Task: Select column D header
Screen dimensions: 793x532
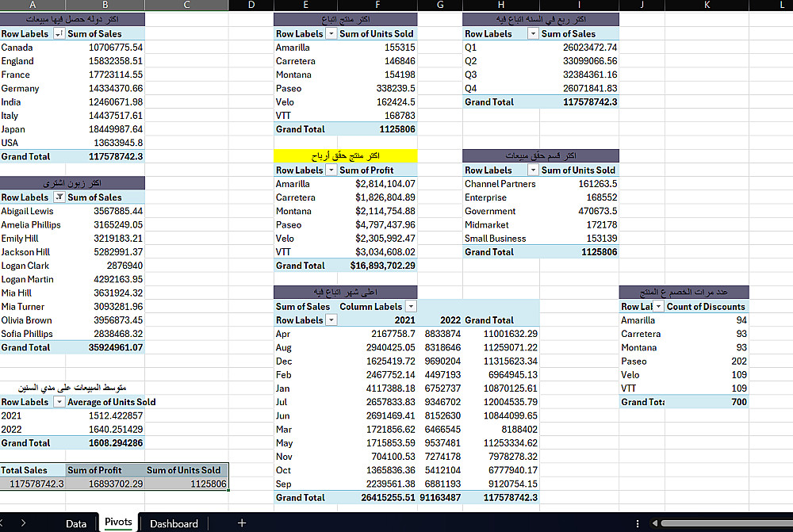Action: pos(251,5)
